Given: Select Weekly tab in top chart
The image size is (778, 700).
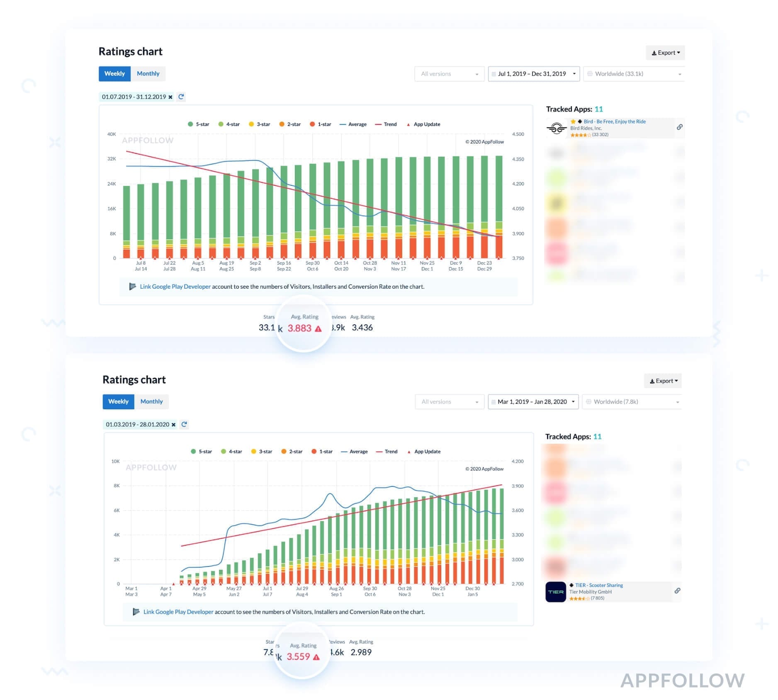Looking at the screenshot, I should tap(114, 73).
